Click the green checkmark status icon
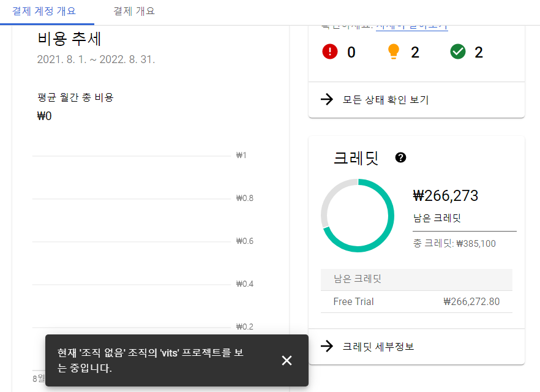 (458, 51)
